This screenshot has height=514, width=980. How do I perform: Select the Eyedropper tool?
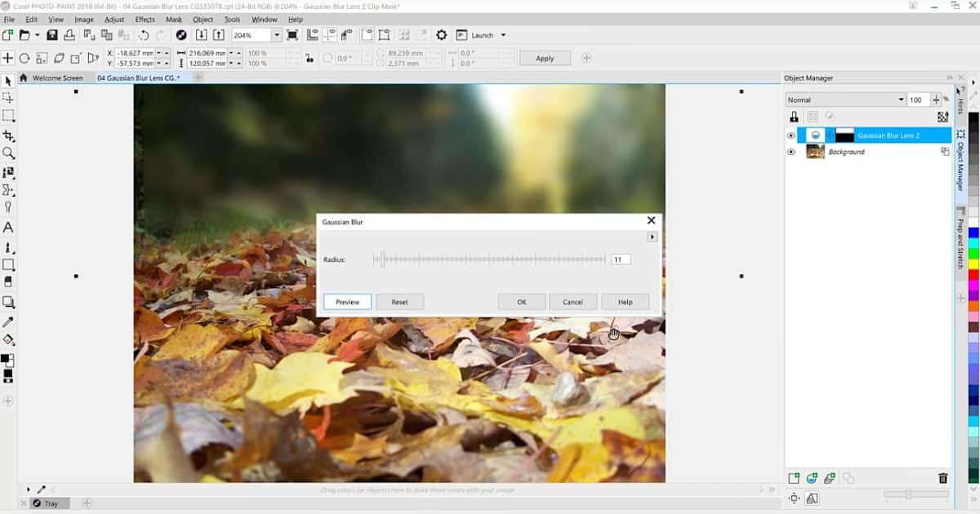8,322
